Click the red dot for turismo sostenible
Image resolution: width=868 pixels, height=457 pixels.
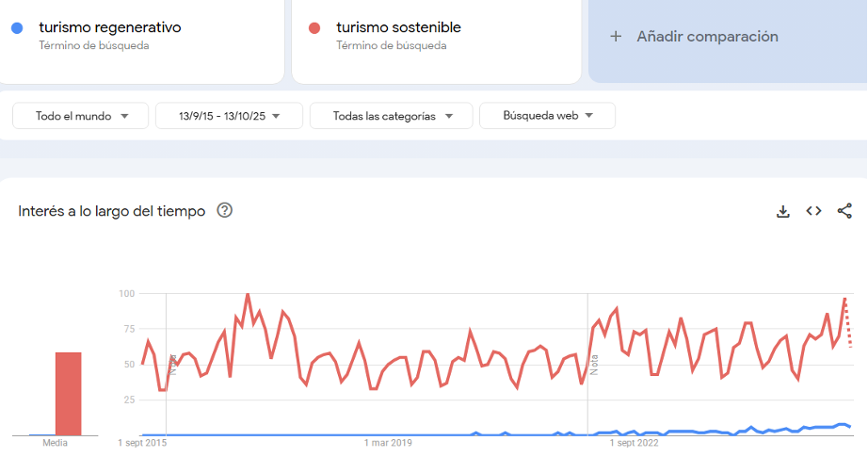click(x=314, y=28)
